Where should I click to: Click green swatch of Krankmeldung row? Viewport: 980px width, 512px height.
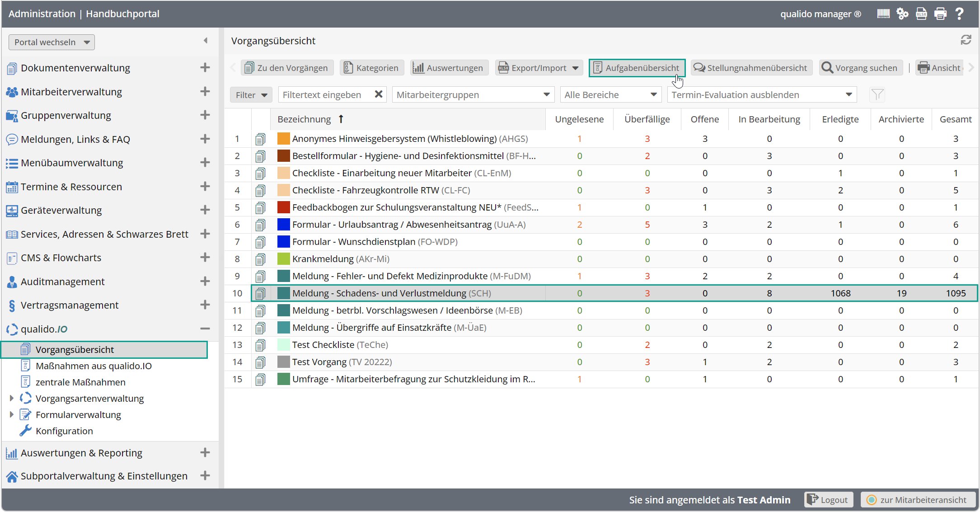[x=283, y=259]
